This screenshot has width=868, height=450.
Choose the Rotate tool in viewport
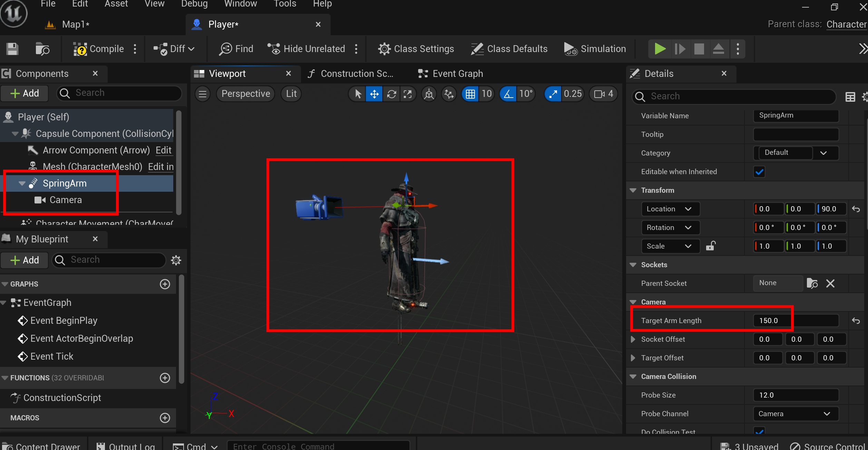pos(391,94)
